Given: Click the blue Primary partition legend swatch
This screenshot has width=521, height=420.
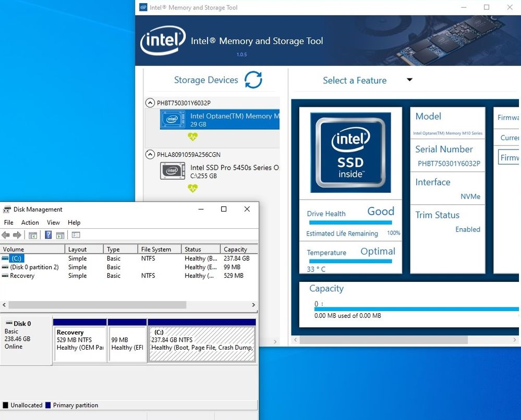Looking at the screenshot, I should [48, 405].
